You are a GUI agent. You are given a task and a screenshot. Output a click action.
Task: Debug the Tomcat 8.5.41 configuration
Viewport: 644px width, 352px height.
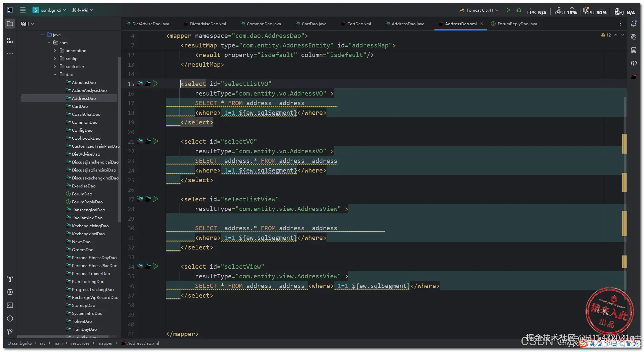[519, 10]
